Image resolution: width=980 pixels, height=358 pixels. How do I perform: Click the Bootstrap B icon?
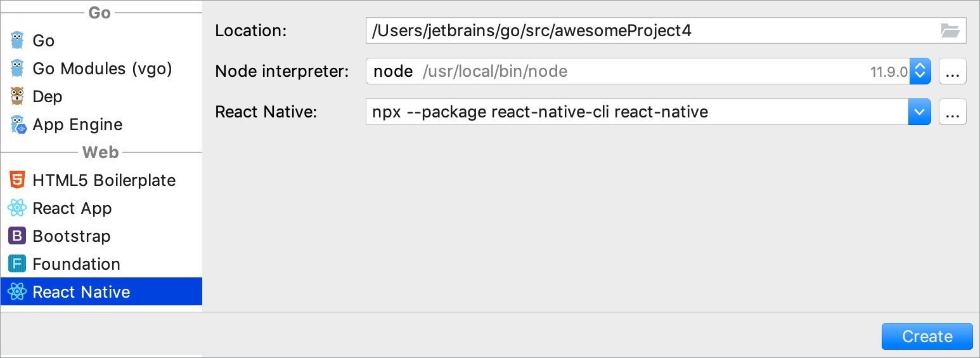click(x=17, y=236)
